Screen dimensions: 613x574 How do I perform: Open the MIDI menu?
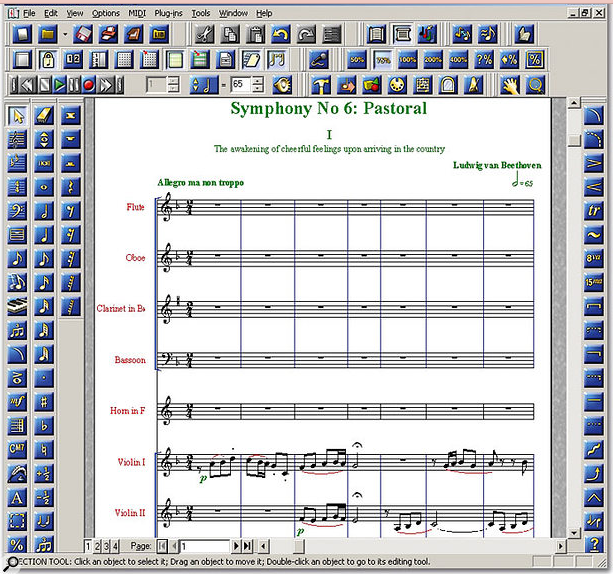(x=137, y=13)
